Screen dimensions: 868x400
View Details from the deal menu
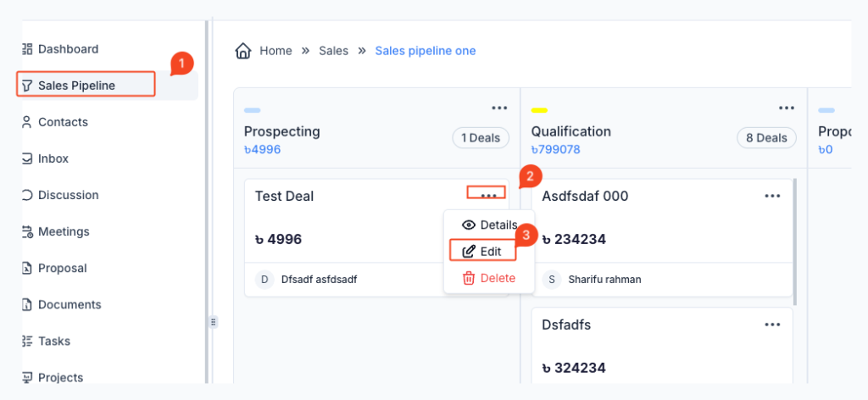(489, 225)
